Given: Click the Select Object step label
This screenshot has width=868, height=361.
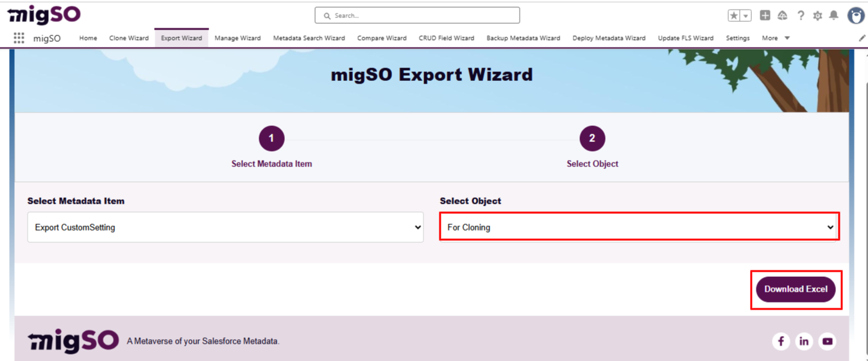Looking at the screenshot, I should [592, 164].
